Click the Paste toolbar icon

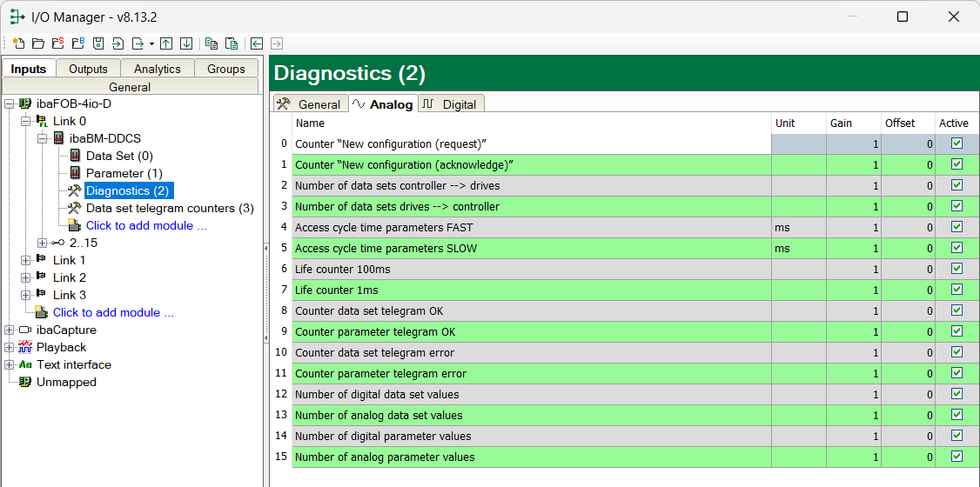tap(232, 43)
